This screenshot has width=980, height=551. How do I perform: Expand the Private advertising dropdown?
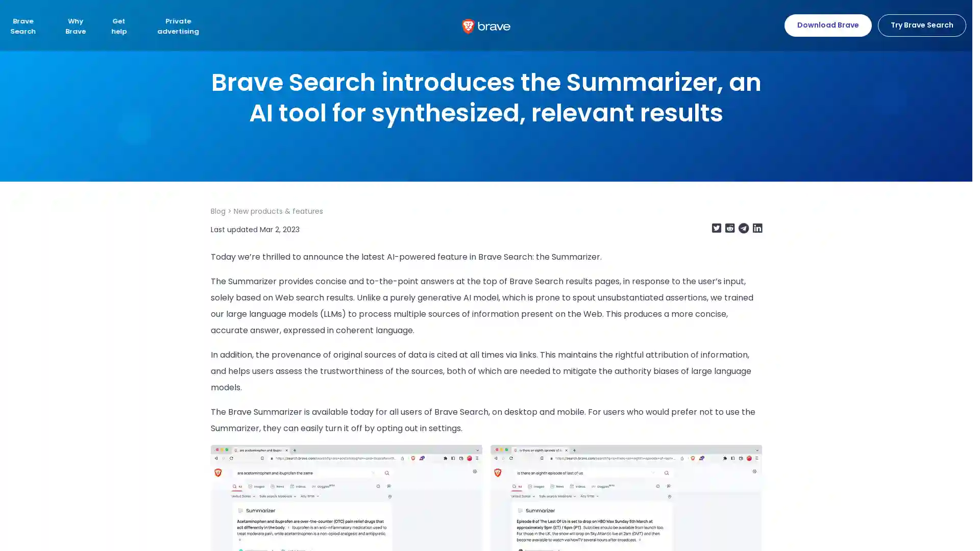pos(178,26)
